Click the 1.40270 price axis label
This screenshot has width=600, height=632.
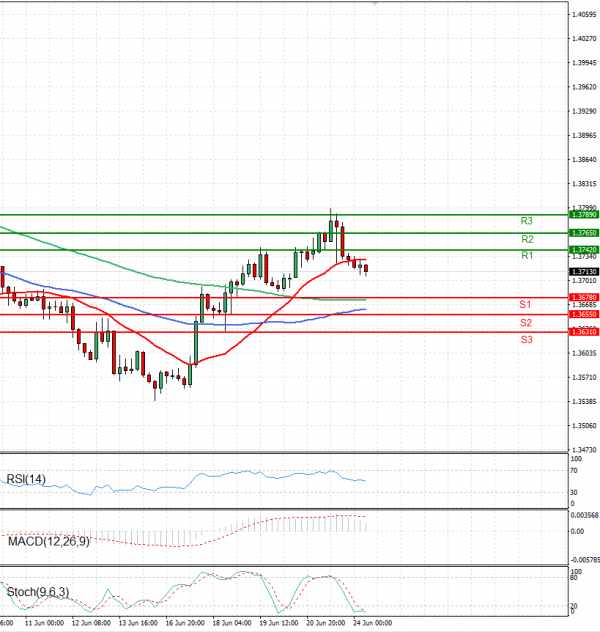tap(584, 39)
